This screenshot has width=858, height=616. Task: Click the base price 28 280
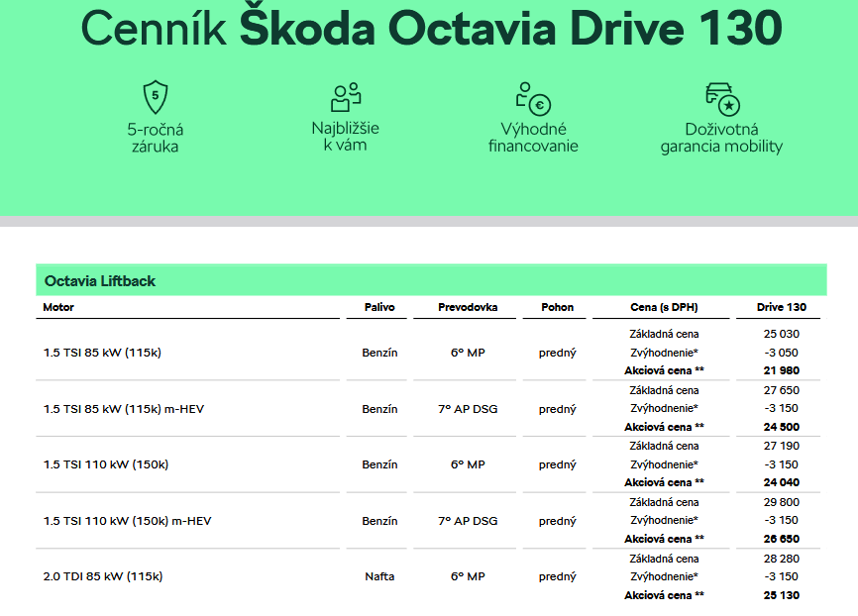coord(782,559)
